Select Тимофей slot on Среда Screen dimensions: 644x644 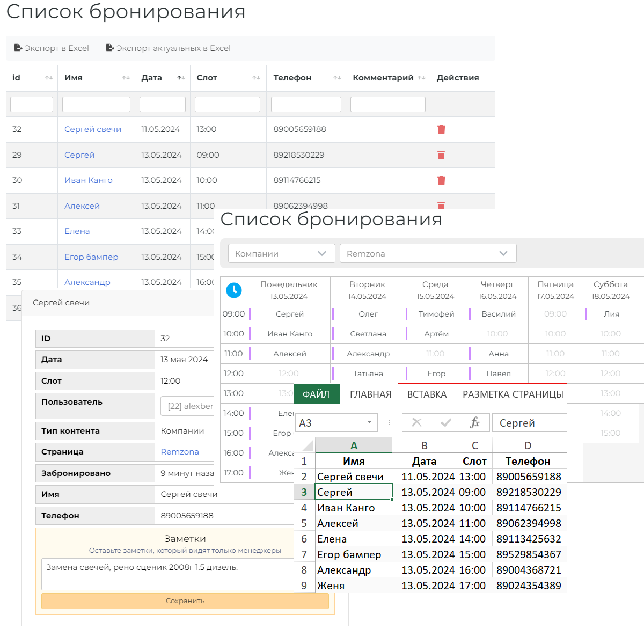[436, 314]
